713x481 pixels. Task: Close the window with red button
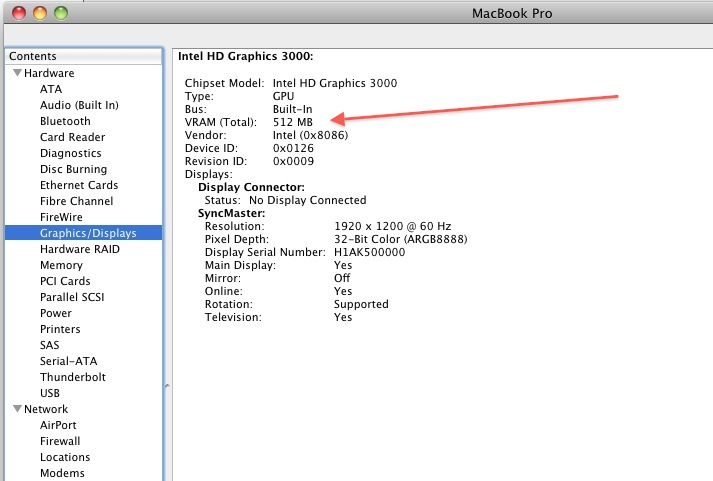click(19, 13)
